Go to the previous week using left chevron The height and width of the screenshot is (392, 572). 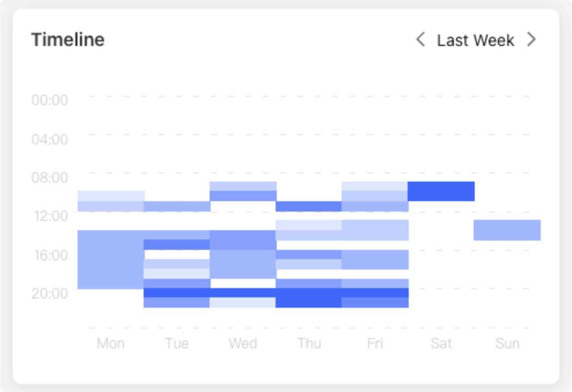pyautogui.click(x=420, y=40)
